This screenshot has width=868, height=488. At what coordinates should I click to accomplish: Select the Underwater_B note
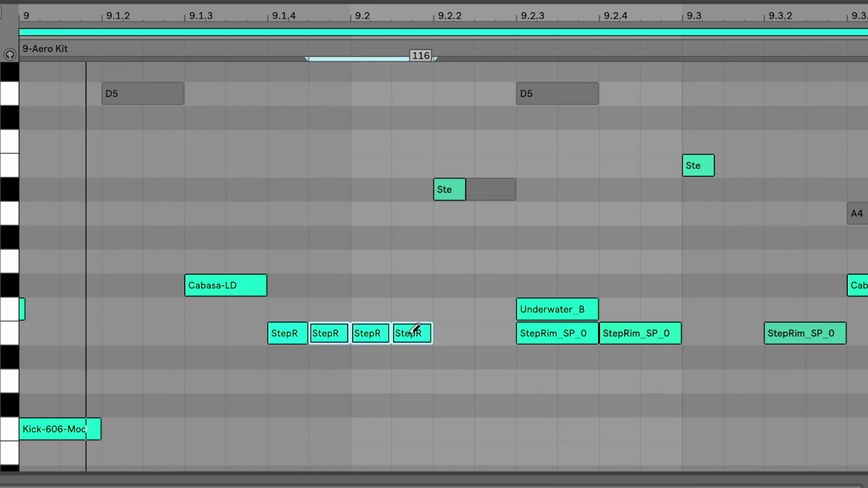tap(557, 309)
